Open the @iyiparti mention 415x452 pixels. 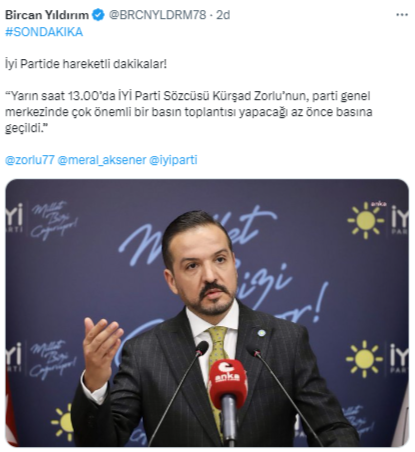coord(173,160)
